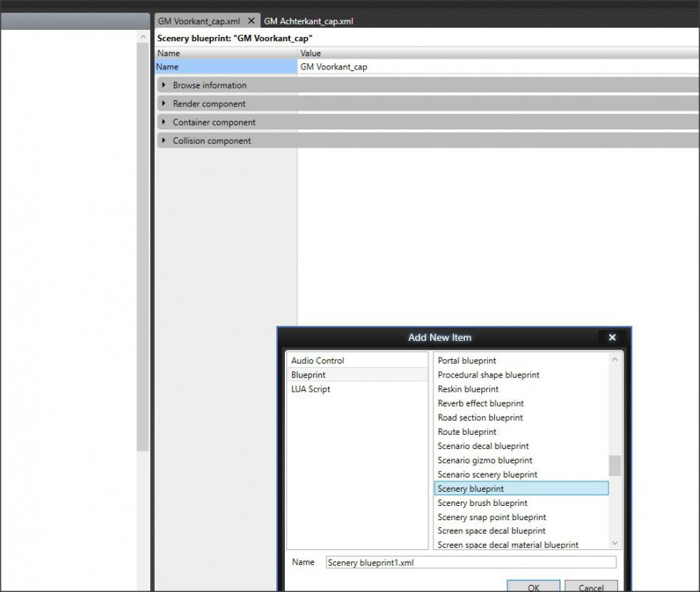Expand the Container component section
Image resolution: width=700 pixels, height=592 pixels.
click(164, 122)
